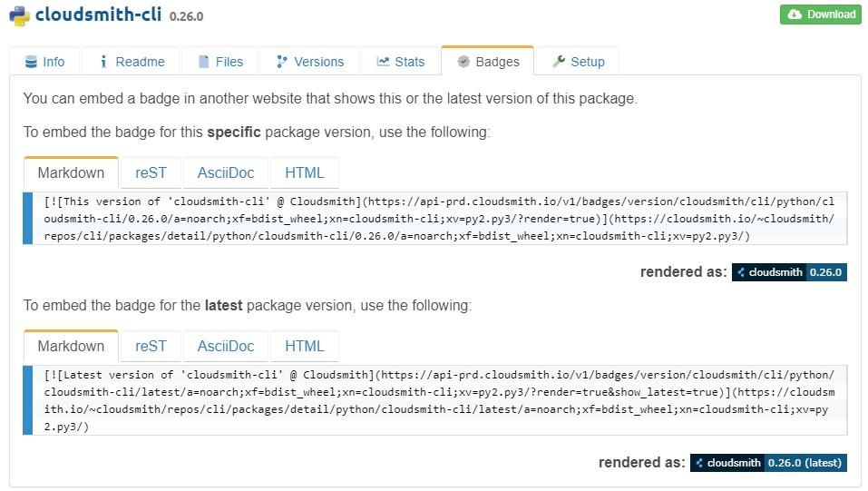Download the cloudsmith-cli package

point(821,15)
